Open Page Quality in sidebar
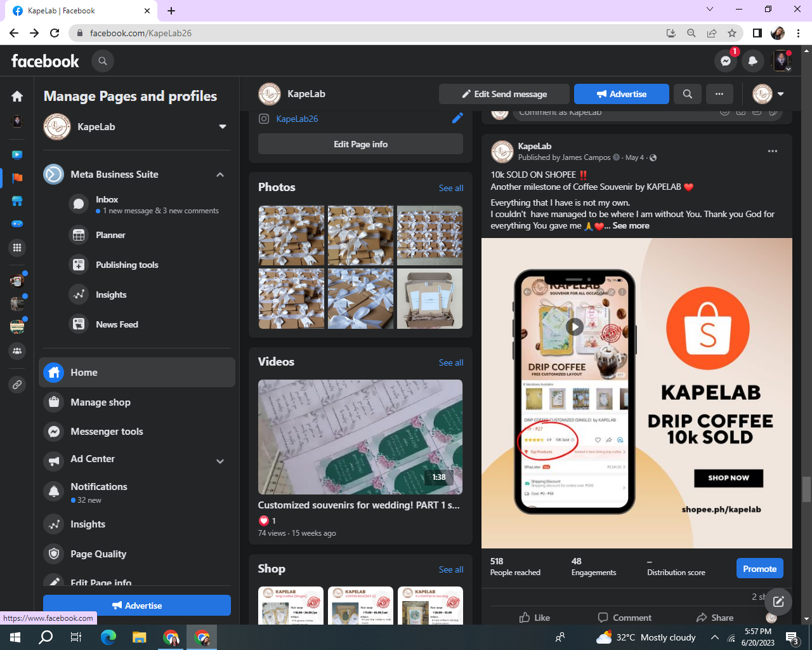 coord(137,554)
